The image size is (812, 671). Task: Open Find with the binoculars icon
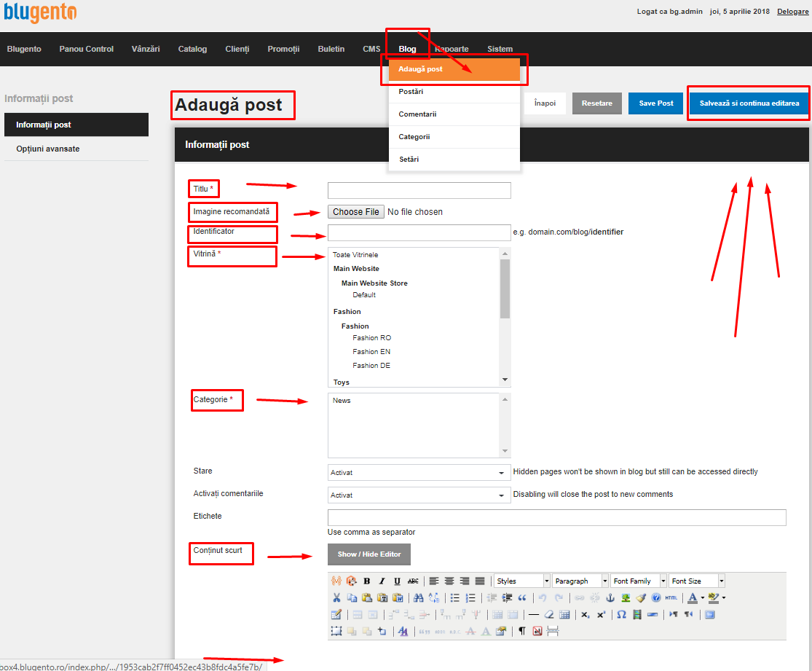pyautogui.click(x=419, y=597)
